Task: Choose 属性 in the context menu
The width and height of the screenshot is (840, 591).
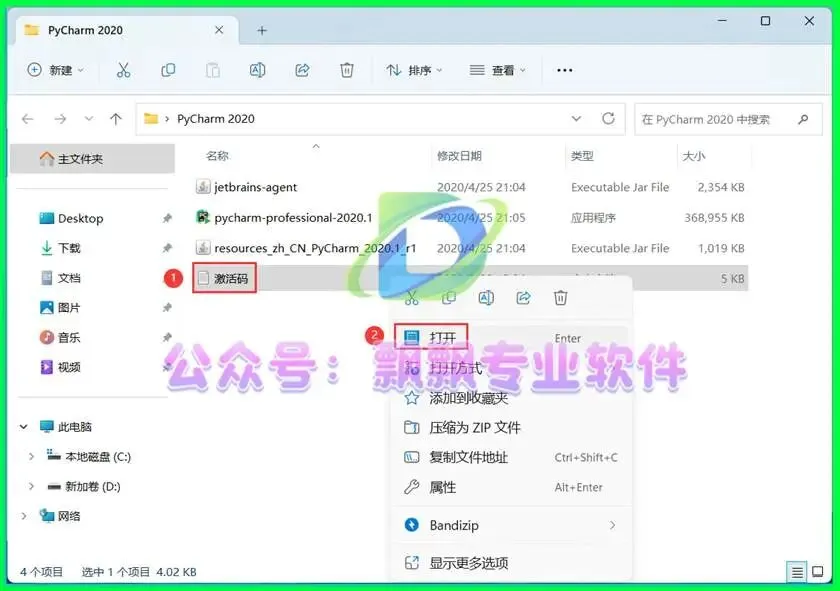Action: (x=513, y=487)
